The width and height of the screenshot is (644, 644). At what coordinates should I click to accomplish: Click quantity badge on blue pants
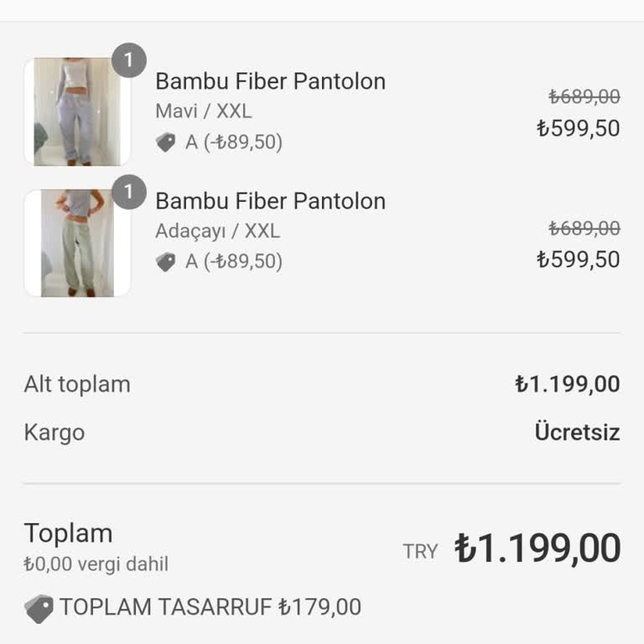point(128,61)
